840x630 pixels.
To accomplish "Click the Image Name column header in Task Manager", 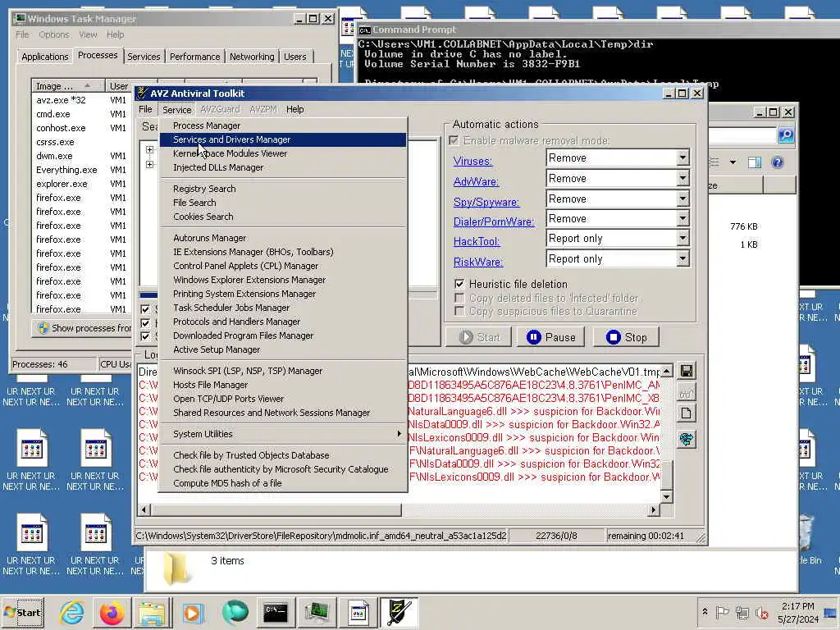I will 68,85.
